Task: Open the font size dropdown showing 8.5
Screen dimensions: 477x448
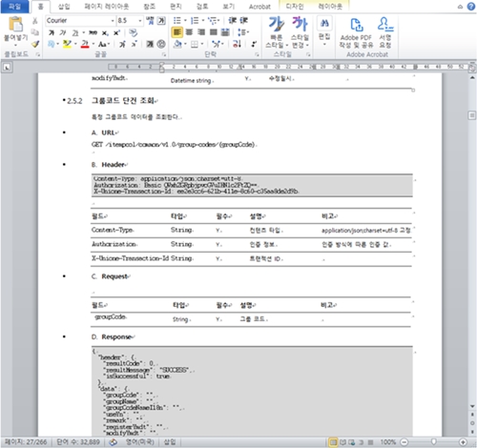Action: tap(139, 21)
